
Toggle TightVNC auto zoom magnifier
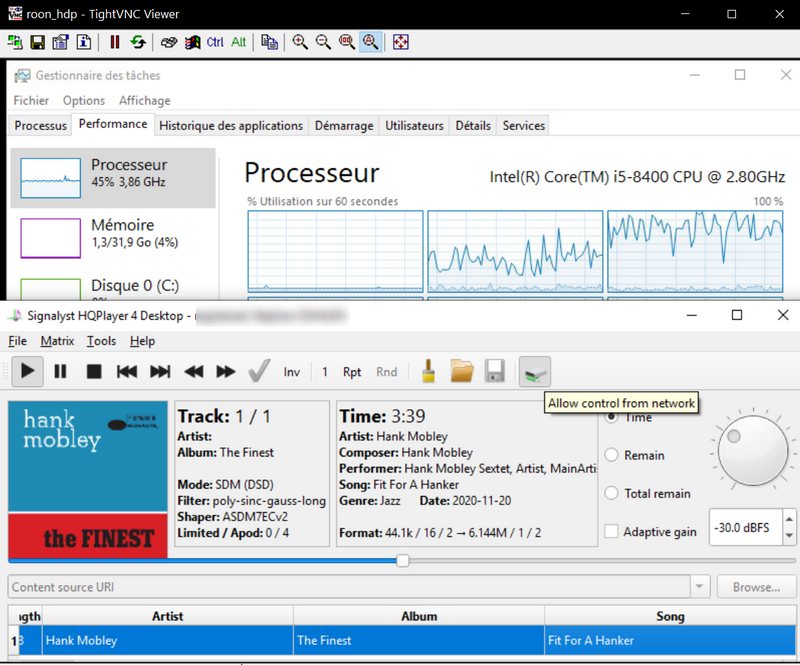coord(370,42)
